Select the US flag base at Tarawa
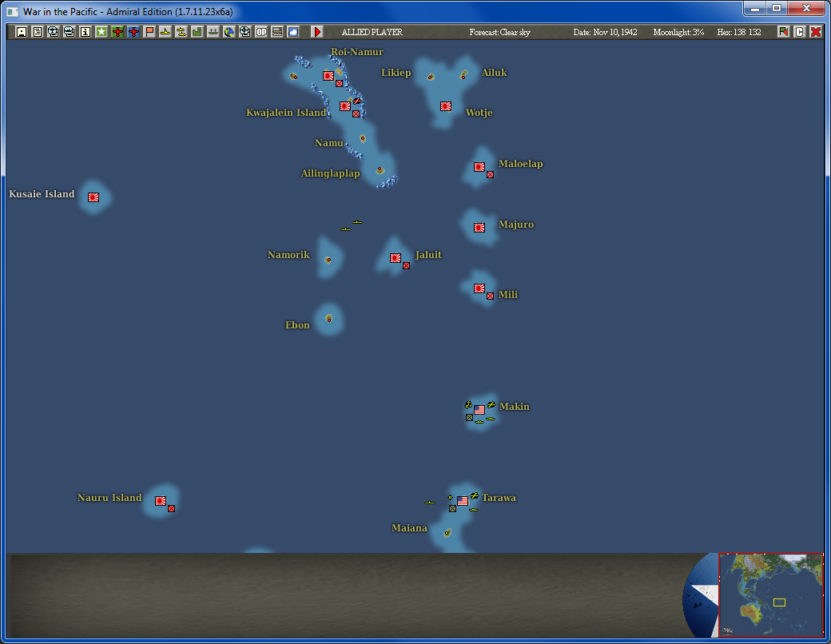The height and width of the screenshot is (644, 831). tap(463, 500)
